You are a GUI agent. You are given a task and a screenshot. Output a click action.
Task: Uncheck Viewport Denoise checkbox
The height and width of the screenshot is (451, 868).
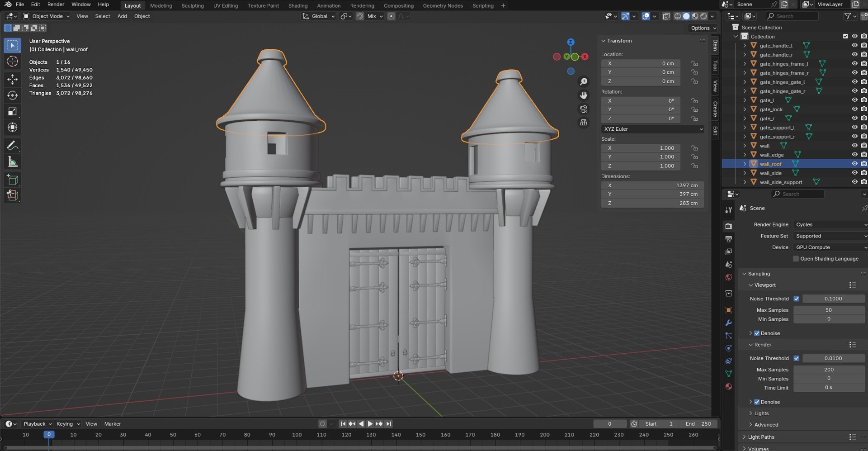pos(757,333)
